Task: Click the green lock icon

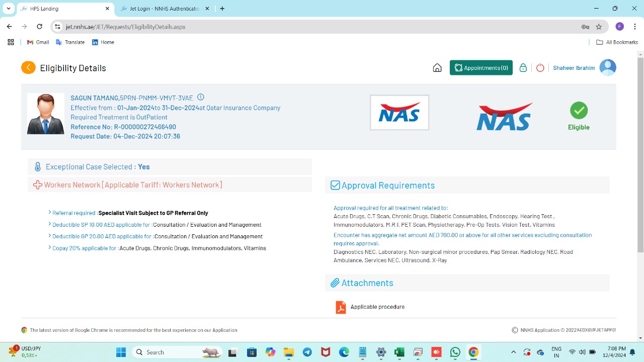Action: pyautogui.click(x=523, y=68)
